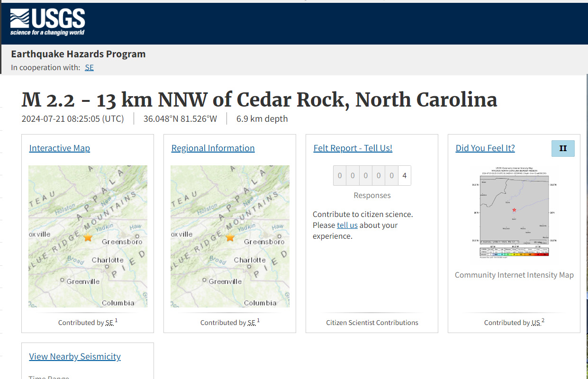Click the 'tell us' link in the citizen science text
Screen dimensions: 588x379
coord(347,225)
